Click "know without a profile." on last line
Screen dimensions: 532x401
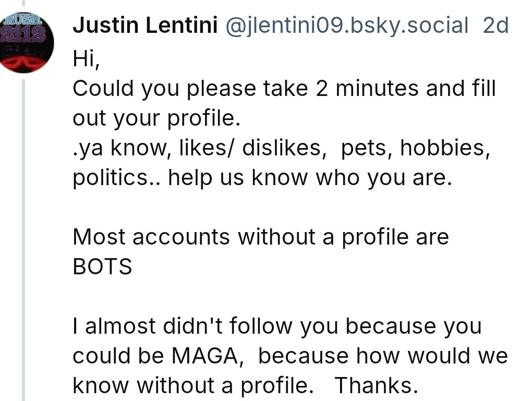(193, 386)
